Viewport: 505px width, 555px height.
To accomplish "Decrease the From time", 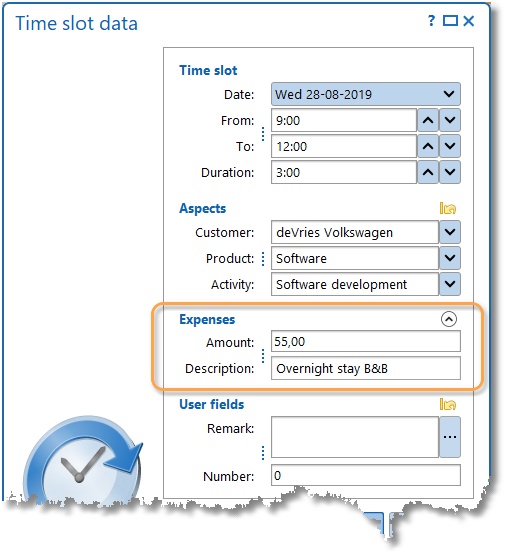I will coord(450,120).
